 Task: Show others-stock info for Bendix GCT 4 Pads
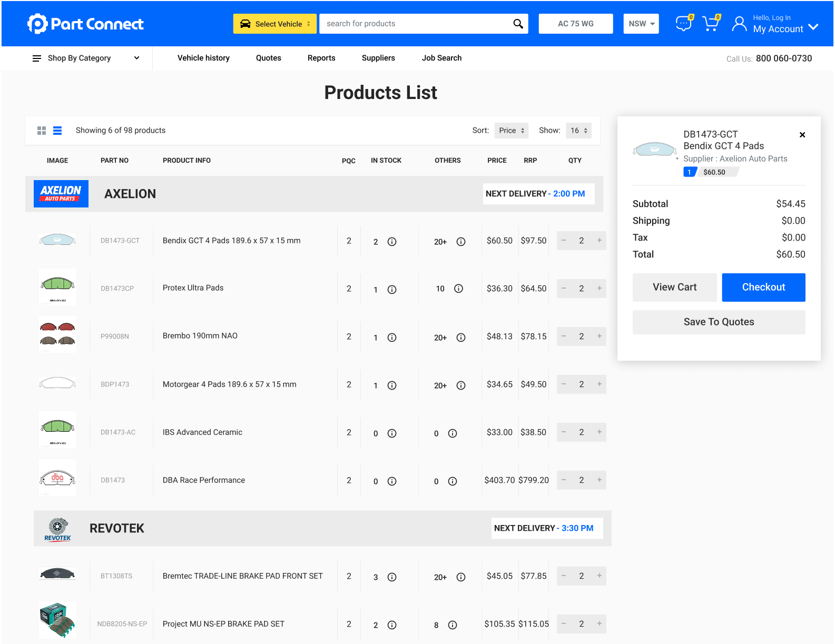point(461,242)
